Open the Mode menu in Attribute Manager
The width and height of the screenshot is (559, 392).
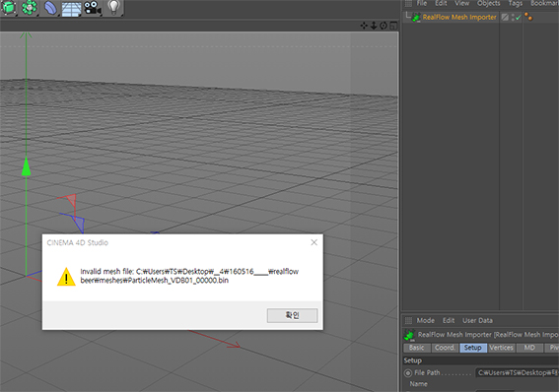426,320
